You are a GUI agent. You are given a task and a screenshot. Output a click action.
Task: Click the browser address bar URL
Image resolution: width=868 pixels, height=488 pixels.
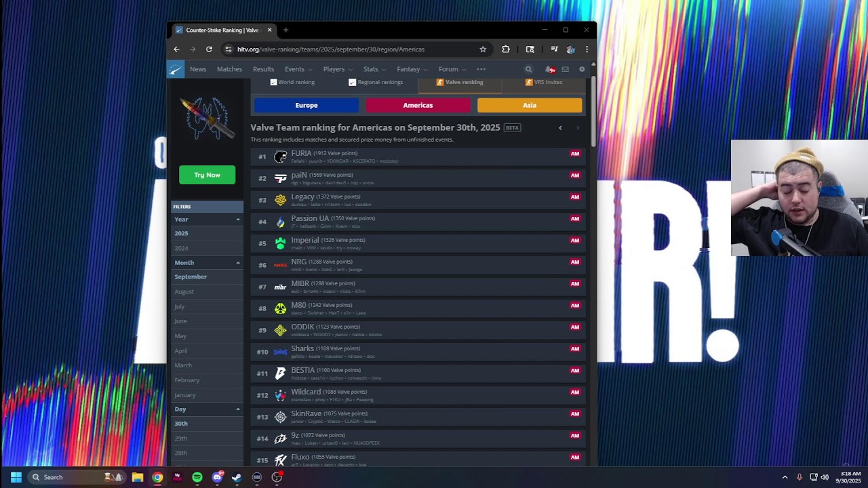(331, 49)
